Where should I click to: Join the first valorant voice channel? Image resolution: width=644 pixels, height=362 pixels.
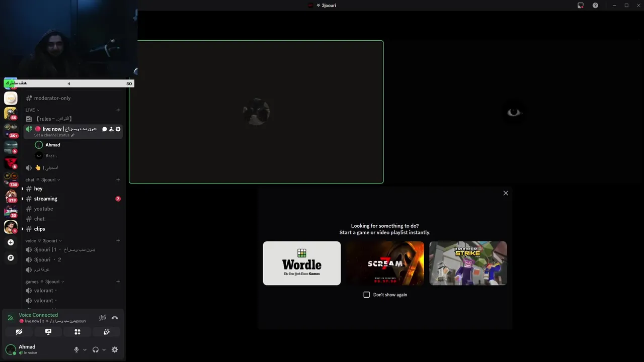click(73, 290)
